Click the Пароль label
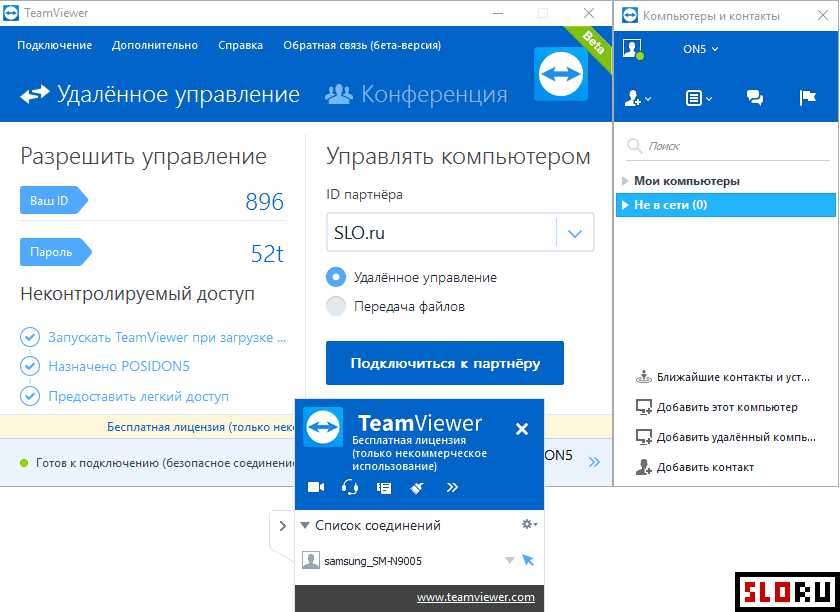 [x=55, y=252]
